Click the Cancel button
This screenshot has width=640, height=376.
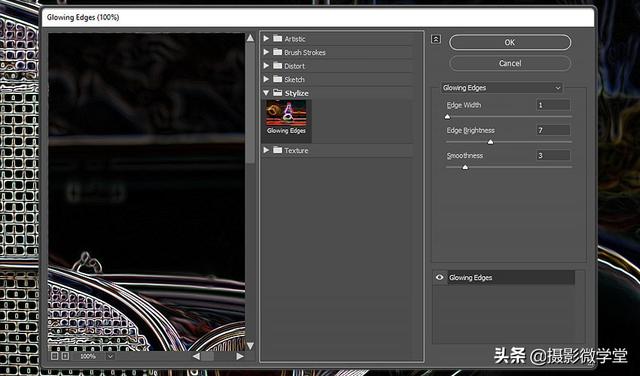(x=510, y=63)
